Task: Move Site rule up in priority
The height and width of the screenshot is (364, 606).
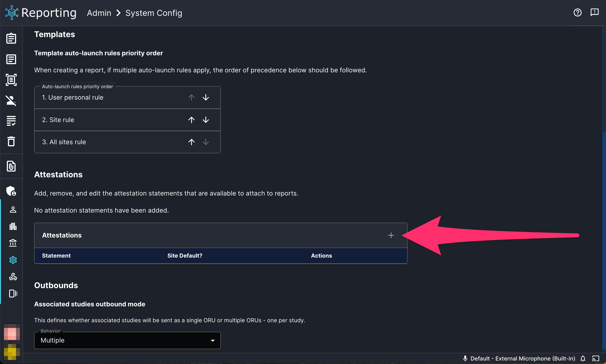Action: coord(192,120)
